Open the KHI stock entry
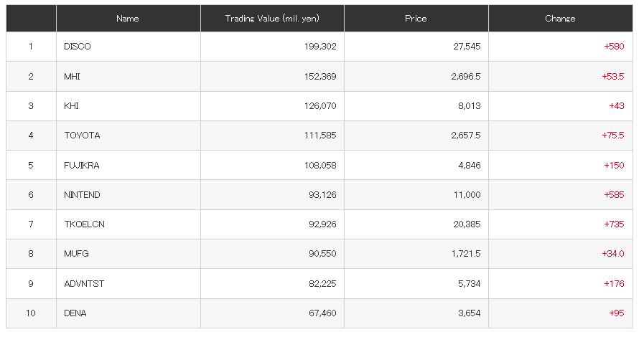 click(71, 106)
